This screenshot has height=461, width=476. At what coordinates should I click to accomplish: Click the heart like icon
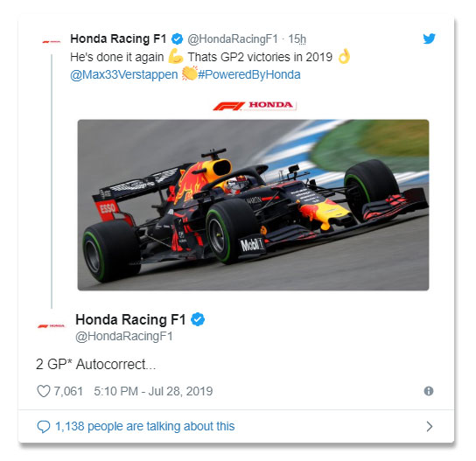coord(44,391)
